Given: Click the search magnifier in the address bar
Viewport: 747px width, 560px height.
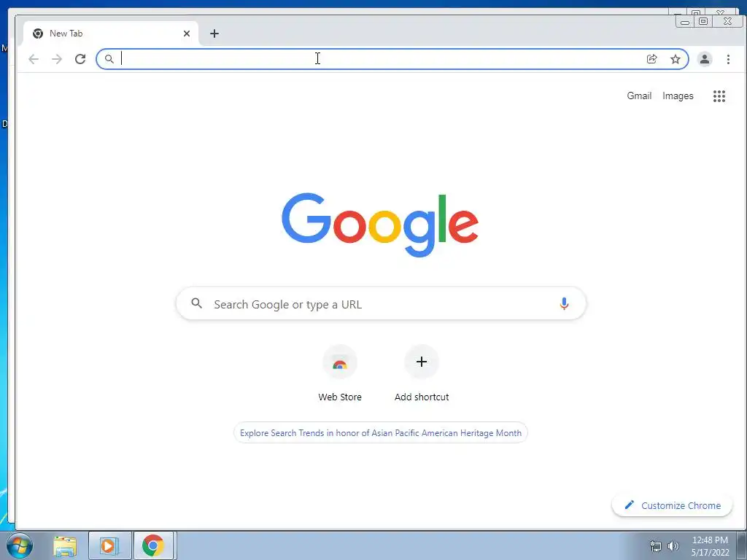Looking at the screenshot, I should click(109, 59).
